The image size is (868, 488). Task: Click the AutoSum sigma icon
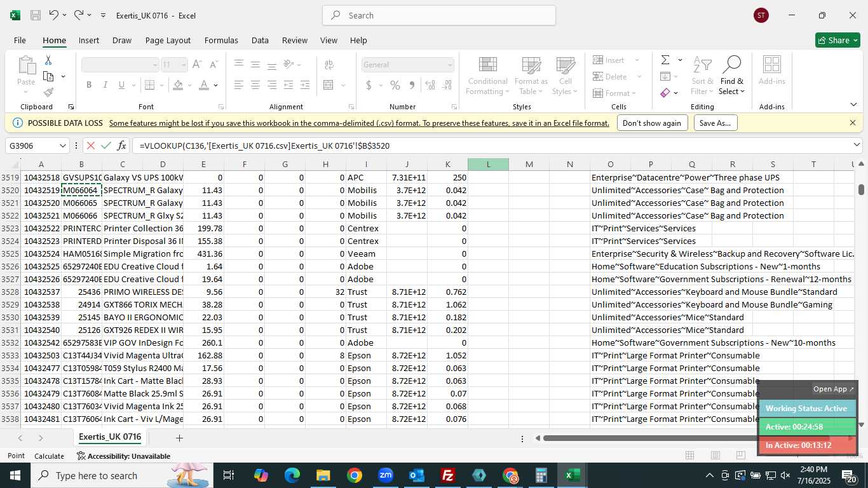click(665, 60)
